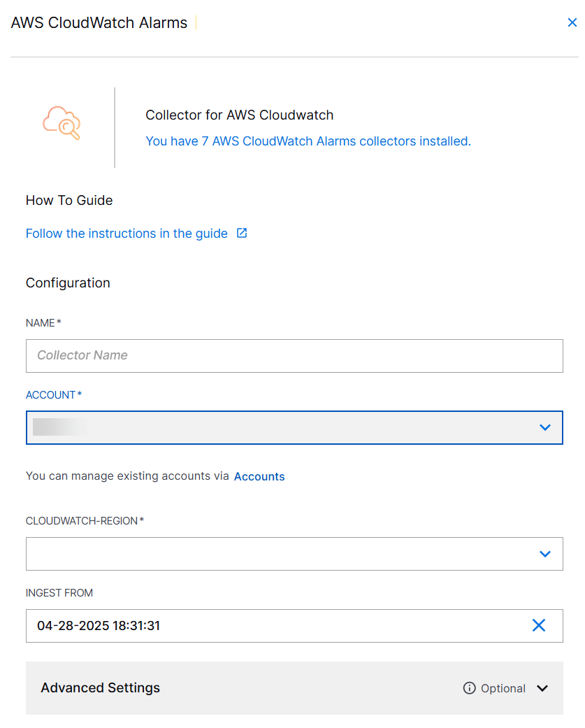585x728 pixels.
Task: Click the INGEST FROM label
Action: coord(59,593)
